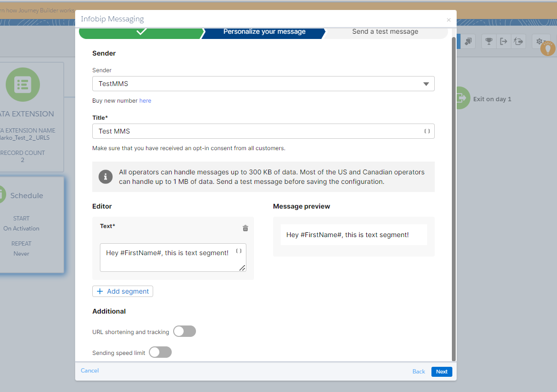Image resolution: width=557 pixels, height=392 pixels.
Task: Click the 'here' link to buy number
Action: click(x=145, y=101)
